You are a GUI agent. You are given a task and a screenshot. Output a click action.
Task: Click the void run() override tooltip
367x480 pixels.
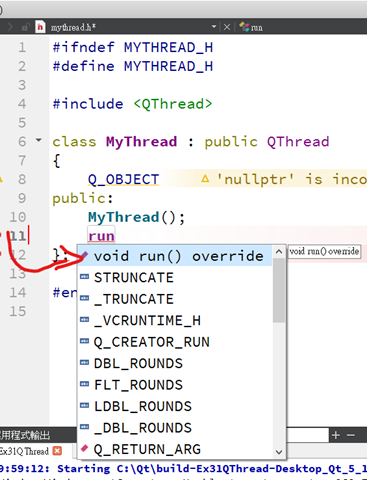[324, 251]
